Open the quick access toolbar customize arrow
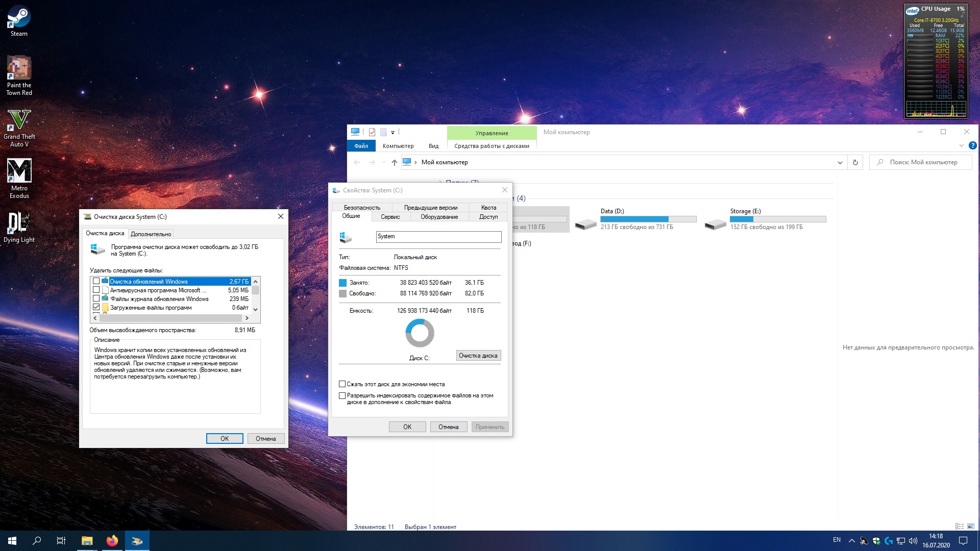This screenshot has width=980, height=551. point(393,132)
